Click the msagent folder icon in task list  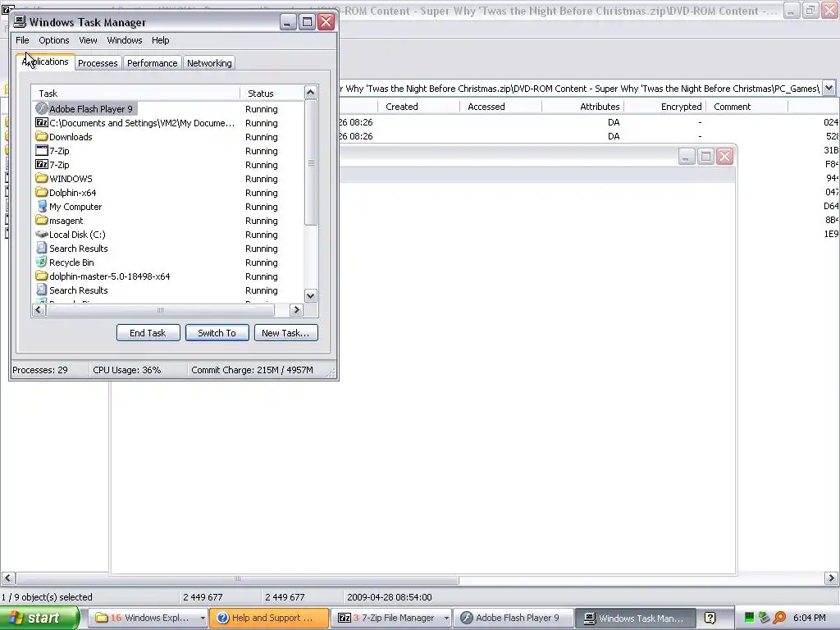pos(42,220)
